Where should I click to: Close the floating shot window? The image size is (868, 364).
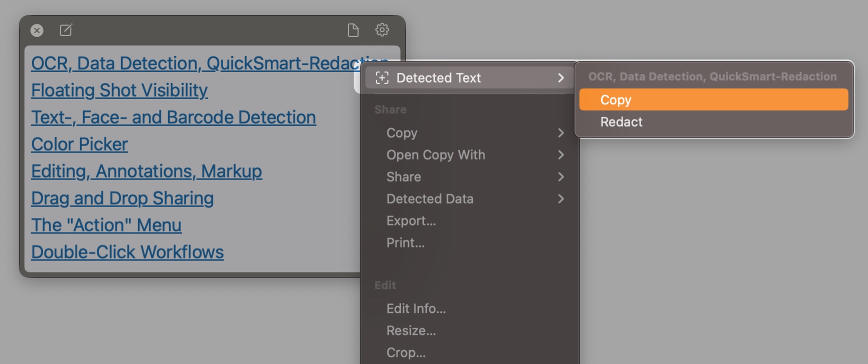tap(37, 30)
